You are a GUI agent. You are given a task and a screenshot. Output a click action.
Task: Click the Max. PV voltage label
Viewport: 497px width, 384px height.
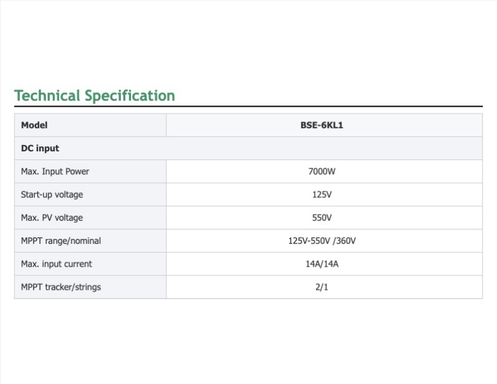point(52,218)
